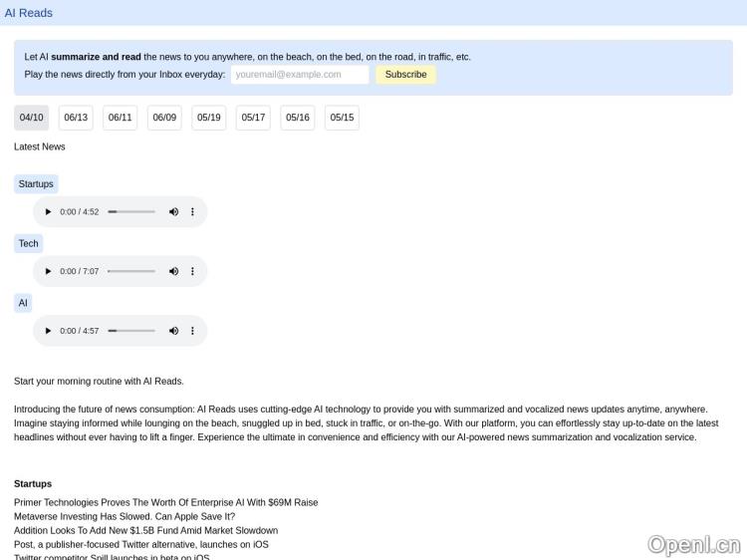Image resolution: width=747 pixels, height=560 pixels.
Task: Mute the AI audio player
Action: point(173,331)
